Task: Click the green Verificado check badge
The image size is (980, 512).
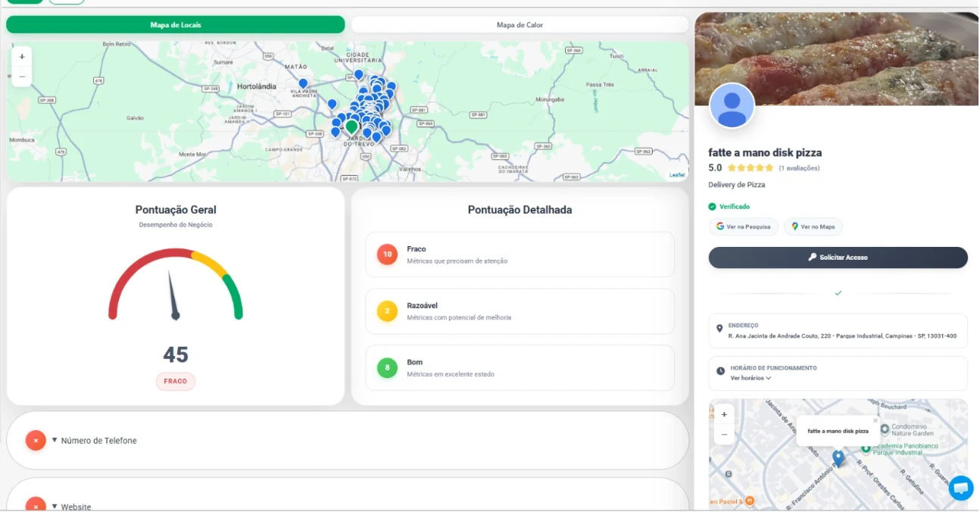Action: (712, 206)
